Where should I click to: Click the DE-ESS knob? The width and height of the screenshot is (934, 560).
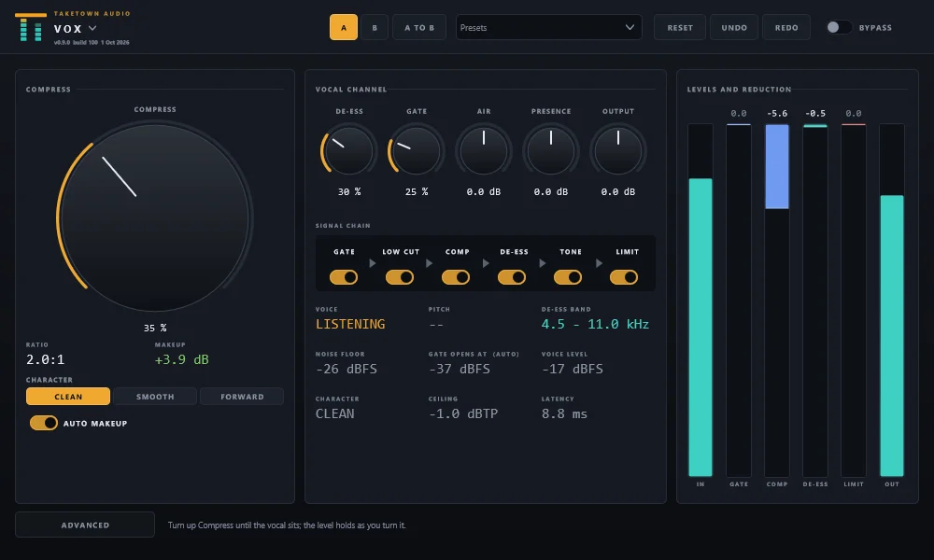349,150
